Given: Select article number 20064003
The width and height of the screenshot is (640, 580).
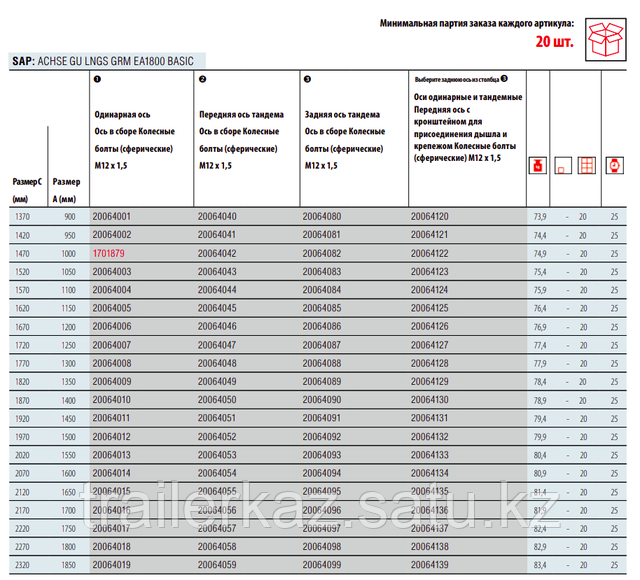Looking at the screenshot, I should pos(112,272).
